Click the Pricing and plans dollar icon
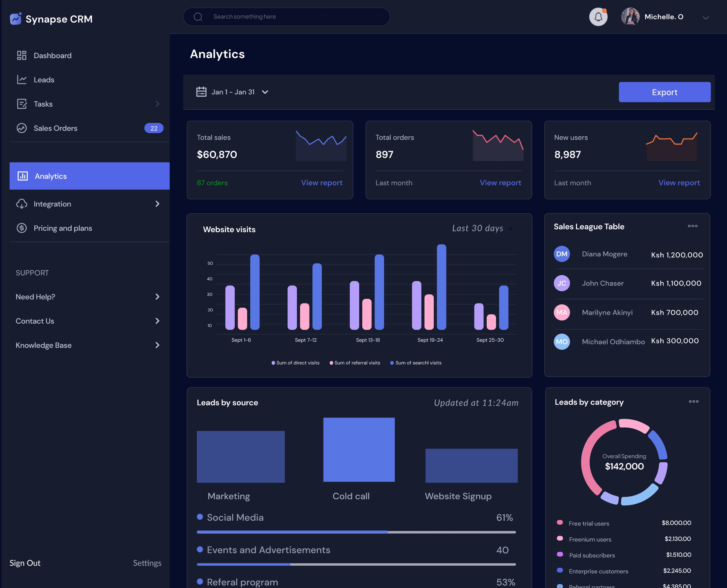This screenshot has width=727, height=588. 22,228
